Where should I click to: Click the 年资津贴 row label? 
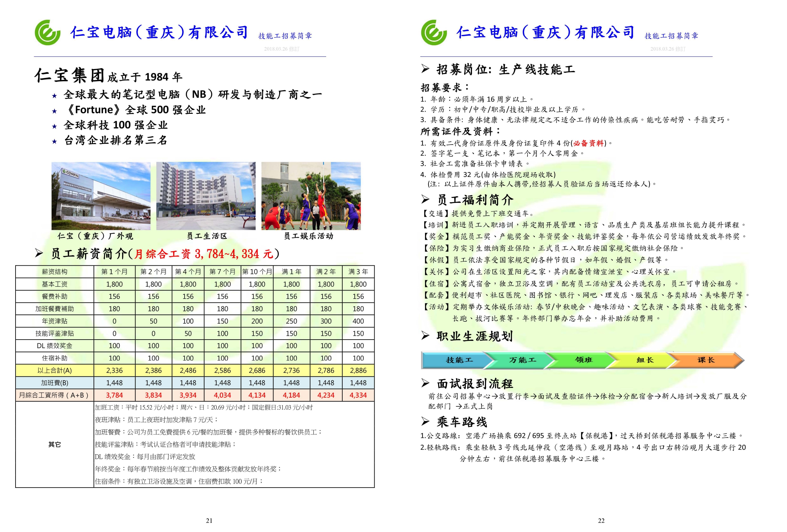point(55,321)
